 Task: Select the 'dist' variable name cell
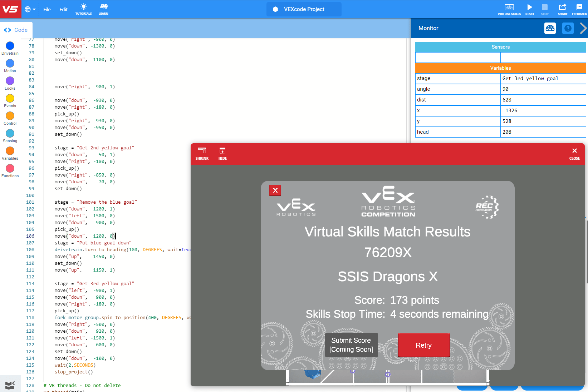458,100
